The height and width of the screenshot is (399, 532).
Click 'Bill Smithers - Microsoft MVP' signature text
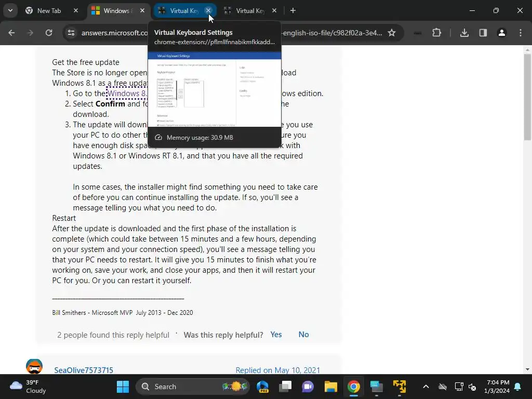[x=92, y=312]
